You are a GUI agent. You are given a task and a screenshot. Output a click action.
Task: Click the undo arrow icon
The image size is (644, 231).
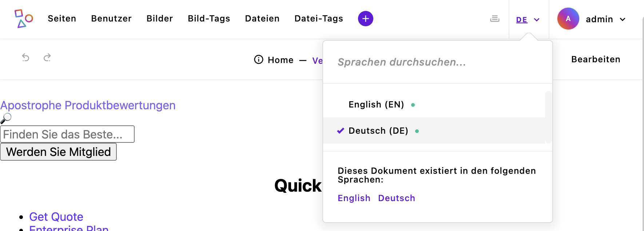pos(25,57)
